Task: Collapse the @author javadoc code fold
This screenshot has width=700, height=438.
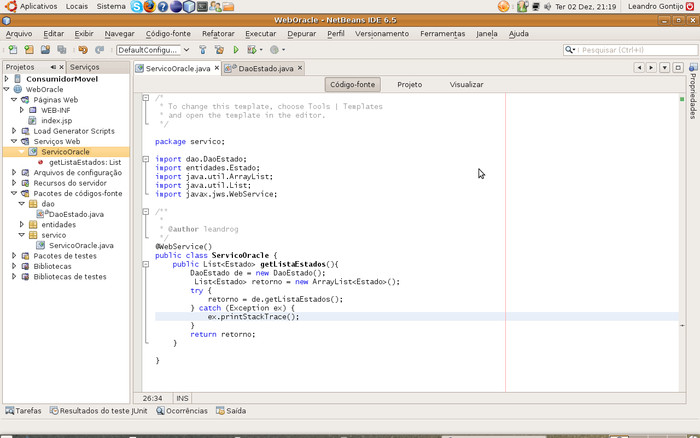Action: [146, 212]
